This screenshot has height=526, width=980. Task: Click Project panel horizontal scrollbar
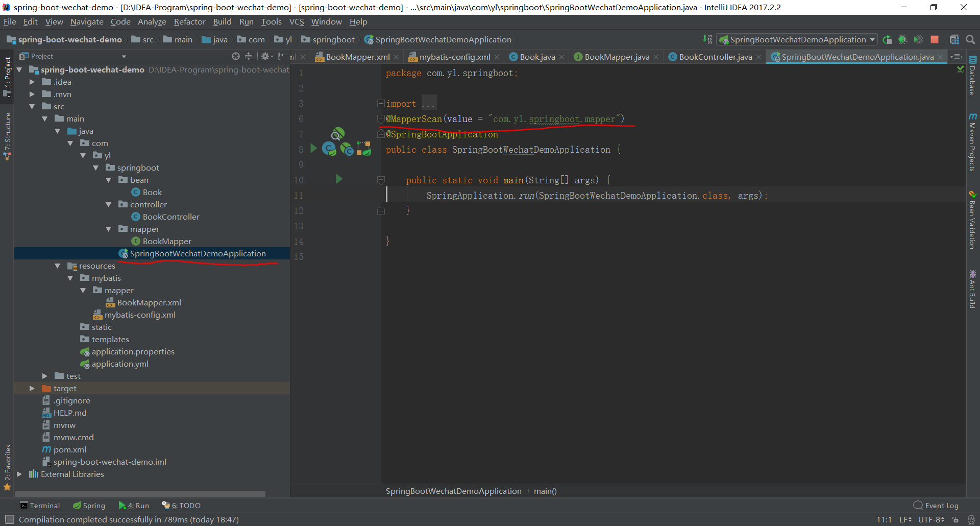[140, 494]
